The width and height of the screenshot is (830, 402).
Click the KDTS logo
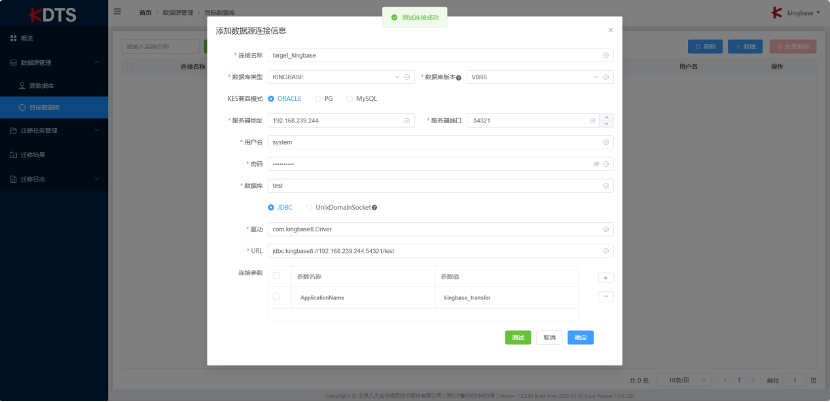pyautogui.click(x=53, y=15)
